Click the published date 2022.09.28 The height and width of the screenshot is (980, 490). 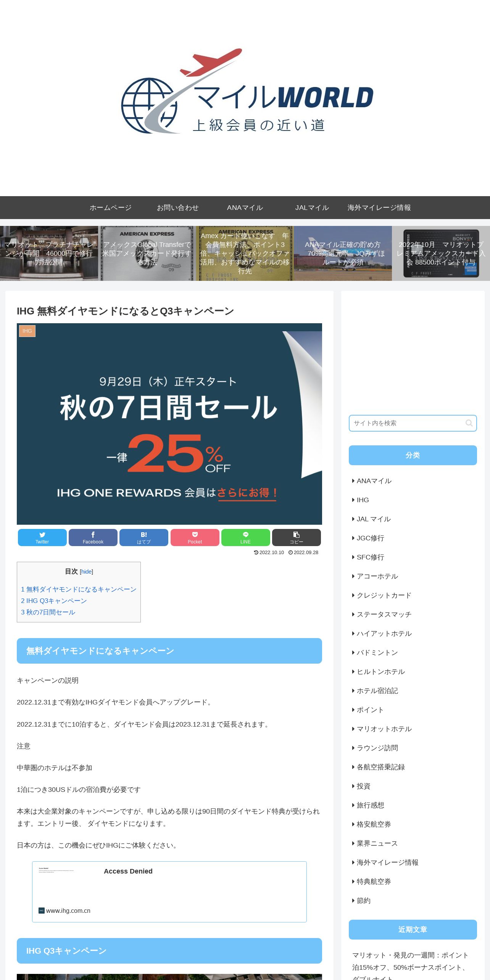303,553
